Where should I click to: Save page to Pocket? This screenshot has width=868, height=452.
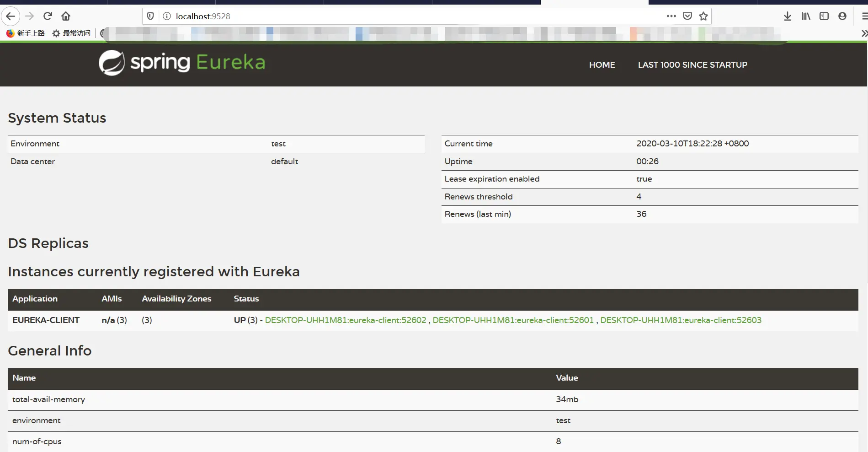[687, 16]
